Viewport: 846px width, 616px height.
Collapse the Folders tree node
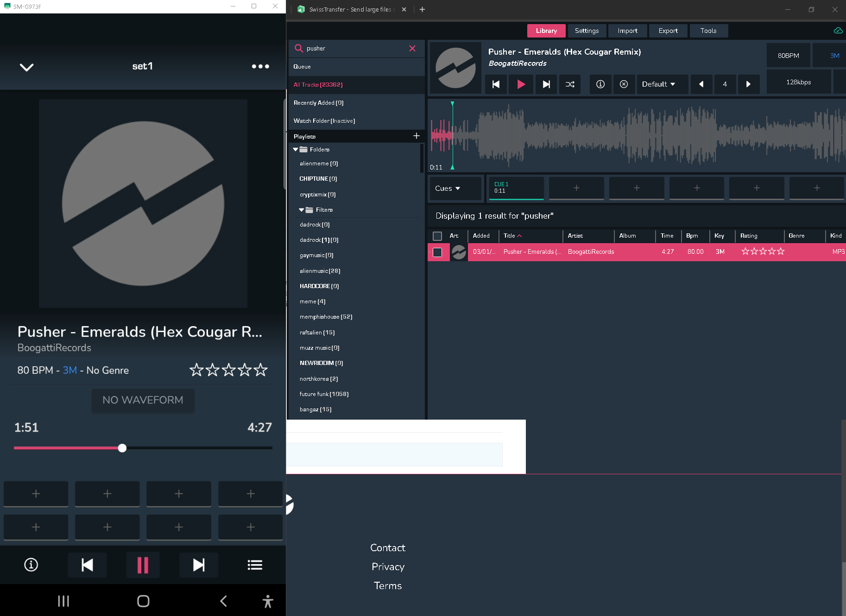click(x=296, y=150)
